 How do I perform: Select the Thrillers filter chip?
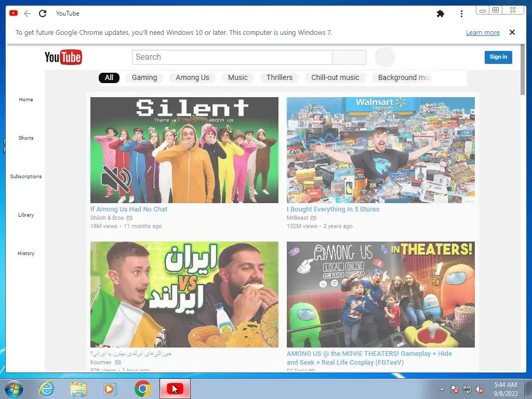[x=279, y=78]
